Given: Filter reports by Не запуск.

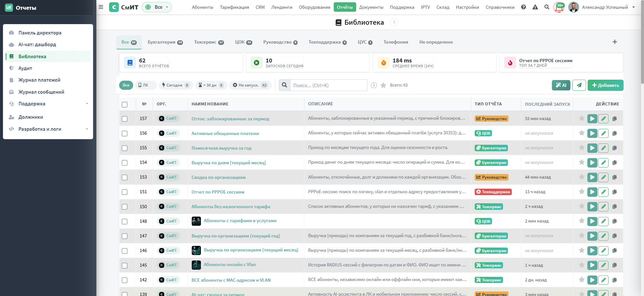Looking at the screenshot, I should pyautogui.click(x=250, y=85).
